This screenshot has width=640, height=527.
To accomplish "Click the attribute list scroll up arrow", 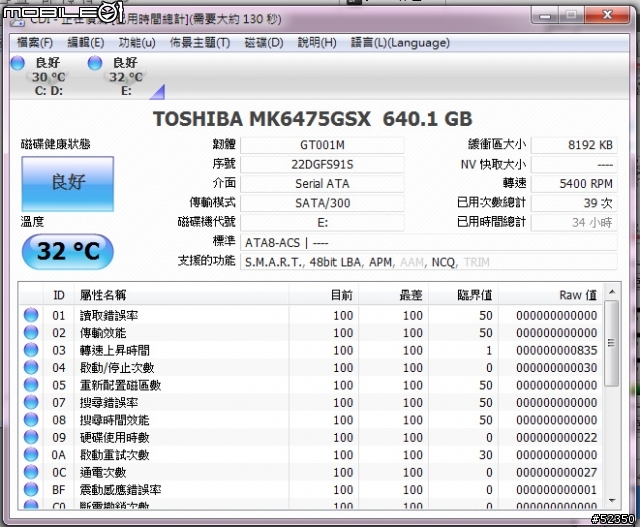I will (x=612, y=292).
